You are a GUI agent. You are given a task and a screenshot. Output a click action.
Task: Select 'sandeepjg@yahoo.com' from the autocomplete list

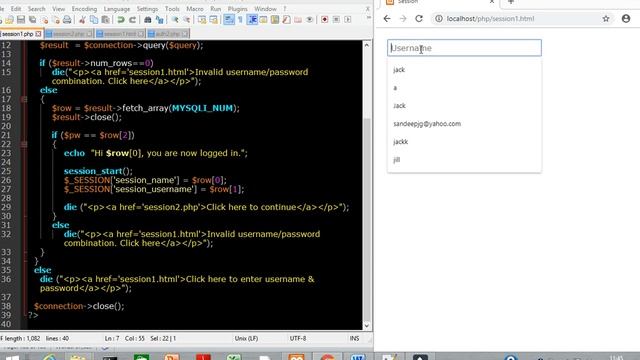pyautogui.click(x=464, y=124)
